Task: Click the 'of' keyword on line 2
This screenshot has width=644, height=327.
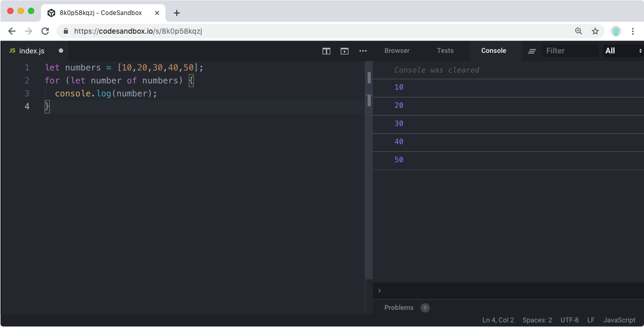Action: (x=132, y=80)
